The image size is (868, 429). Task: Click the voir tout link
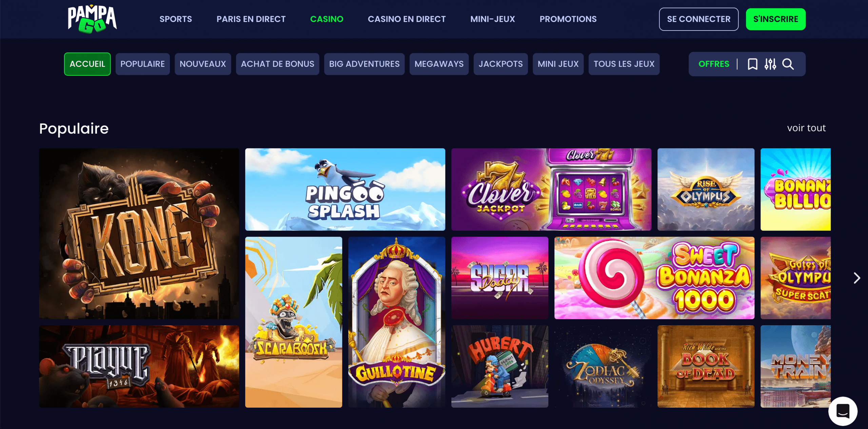(806, 128)
